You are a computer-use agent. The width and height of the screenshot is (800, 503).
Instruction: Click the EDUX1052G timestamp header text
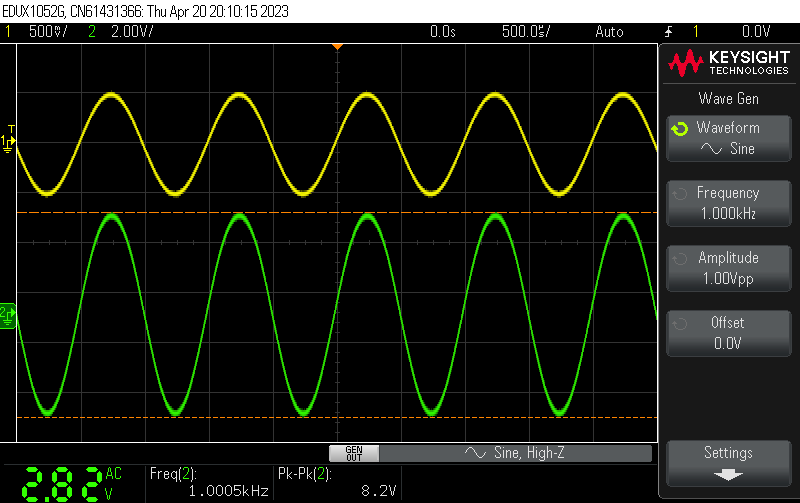click(145, 11)
